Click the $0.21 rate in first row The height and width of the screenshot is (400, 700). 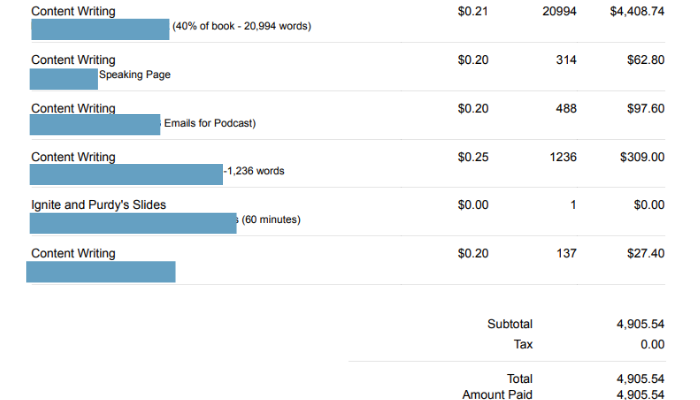coord(473,12)
